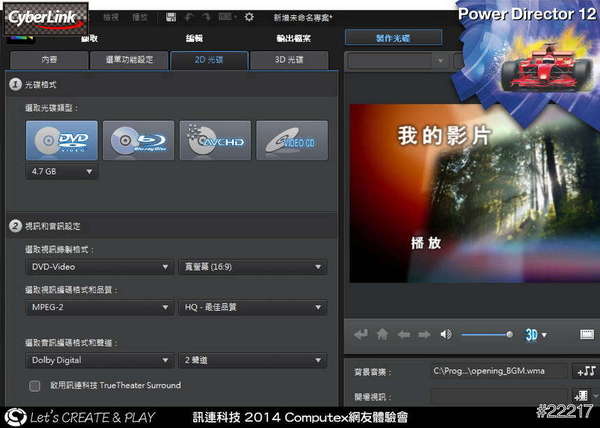Select the Blu-ray Disc type

(x=139, y=140)
